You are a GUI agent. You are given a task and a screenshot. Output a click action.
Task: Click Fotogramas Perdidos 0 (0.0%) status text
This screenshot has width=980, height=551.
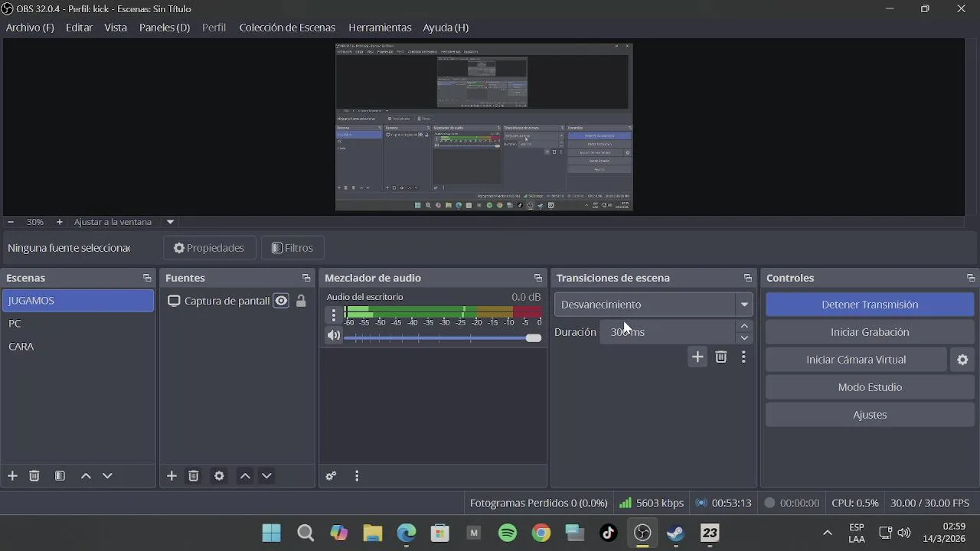pyautogui.click(x=538, y=503)
